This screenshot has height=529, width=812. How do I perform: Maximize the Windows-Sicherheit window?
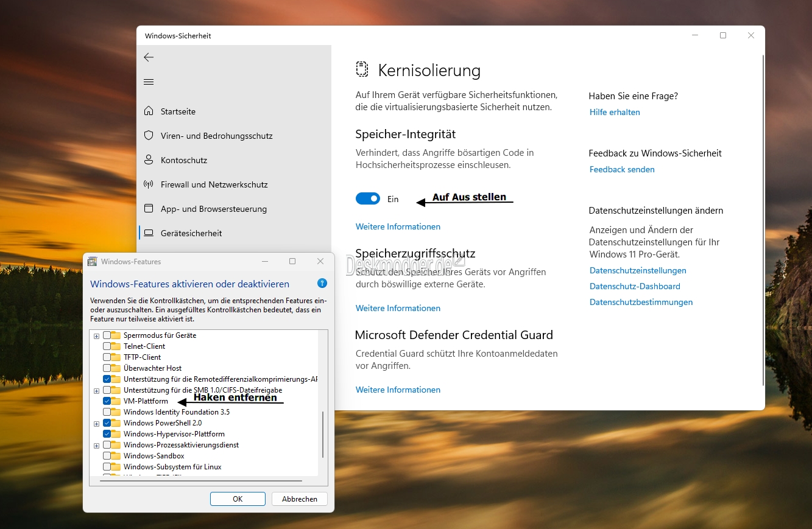click(723, 35)
